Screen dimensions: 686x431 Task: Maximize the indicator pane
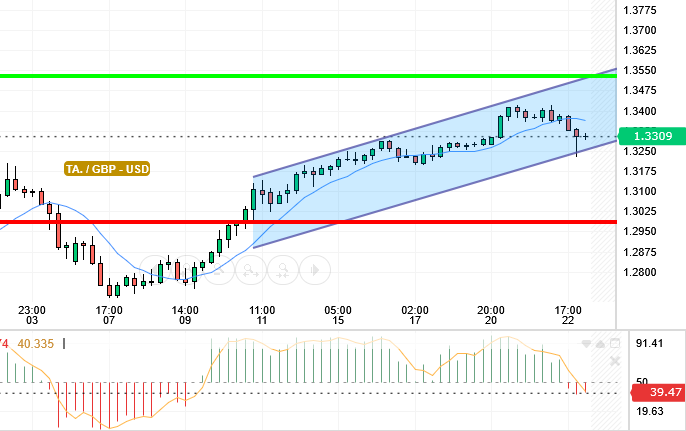click(x=615, y=343)
